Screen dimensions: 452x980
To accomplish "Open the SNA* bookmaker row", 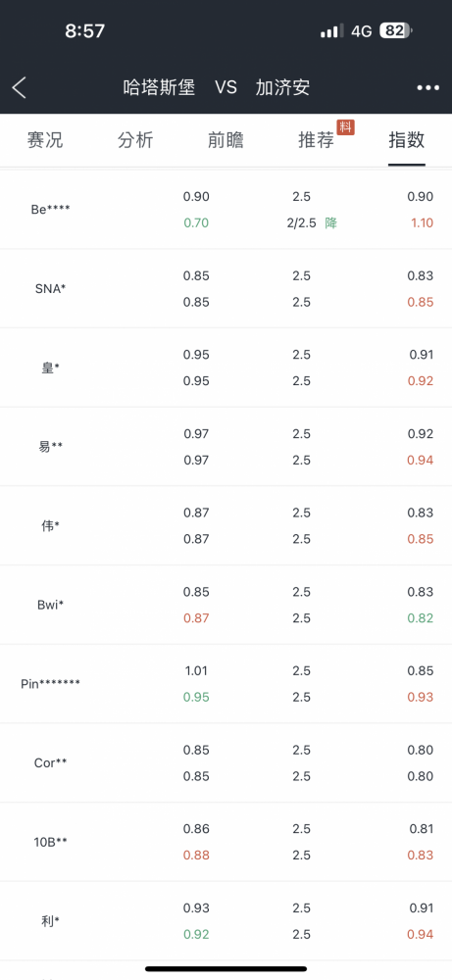I will 226,289.
